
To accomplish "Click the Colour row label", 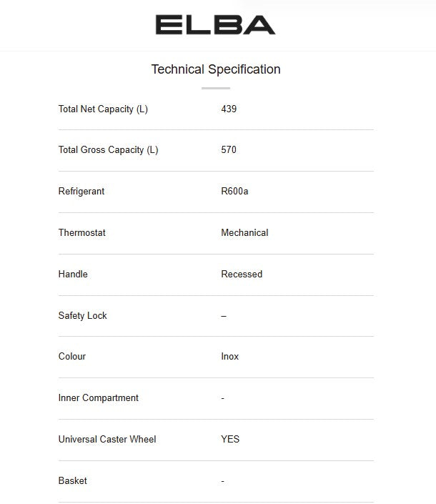I will 71,357.
